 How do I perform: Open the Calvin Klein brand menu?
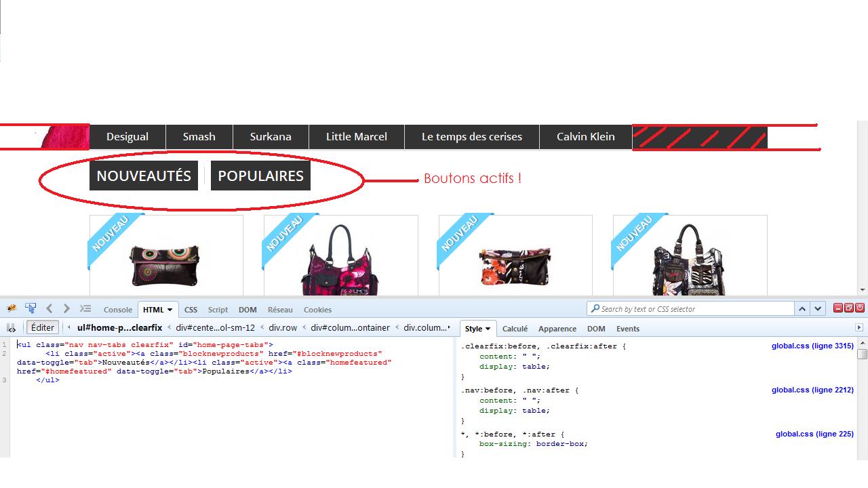point(586,137)
